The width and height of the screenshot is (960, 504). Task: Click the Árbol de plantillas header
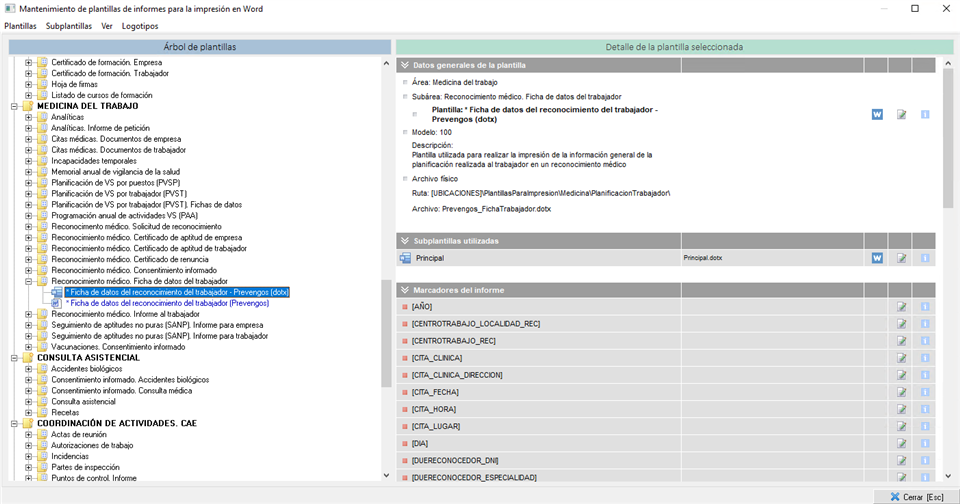pos(200,47)
